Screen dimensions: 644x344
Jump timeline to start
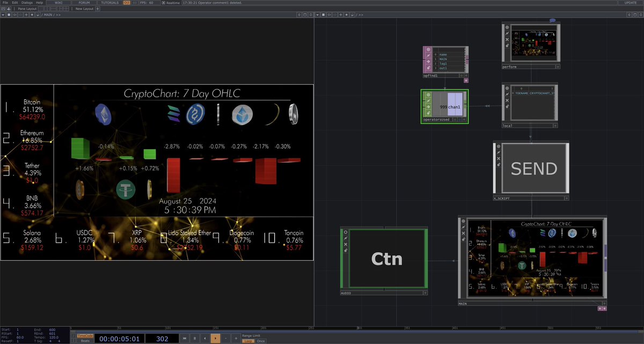pyautogui.click(x=184, y=338)
